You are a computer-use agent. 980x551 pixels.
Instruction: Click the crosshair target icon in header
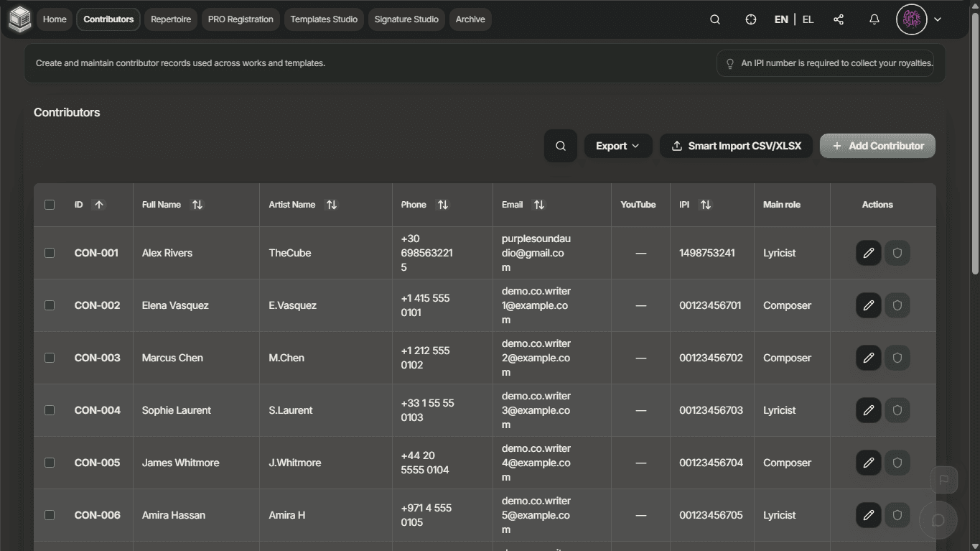coord(751,19)
